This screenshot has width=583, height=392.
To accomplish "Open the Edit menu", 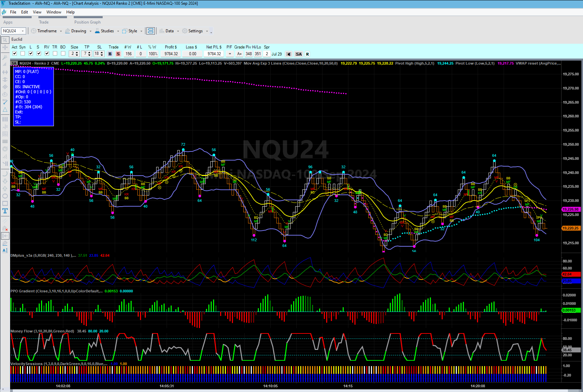I will (25, 12).
